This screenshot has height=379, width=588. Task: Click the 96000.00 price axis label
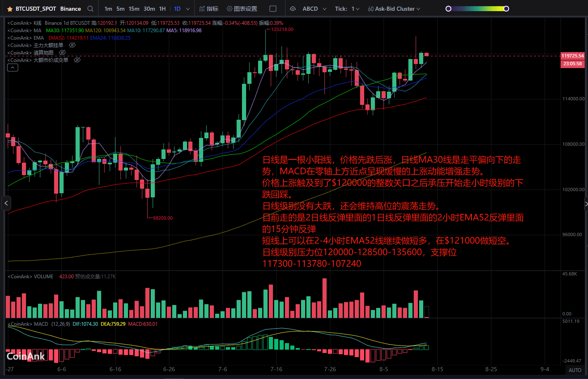point(573,235)
